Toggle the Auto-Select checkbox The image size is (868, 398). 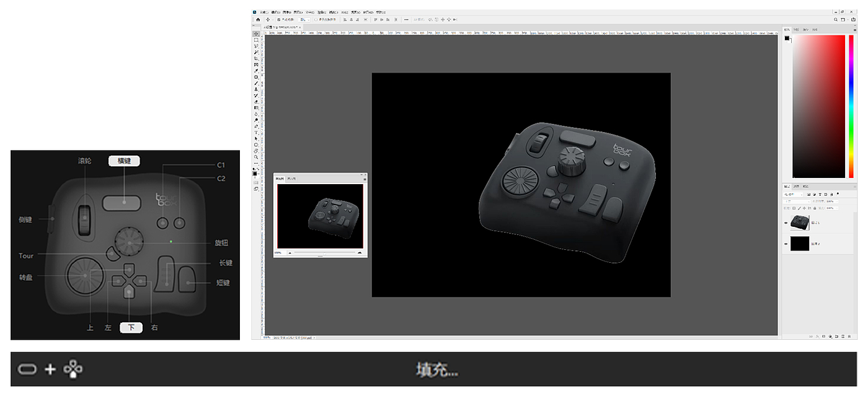pos(279,20)
